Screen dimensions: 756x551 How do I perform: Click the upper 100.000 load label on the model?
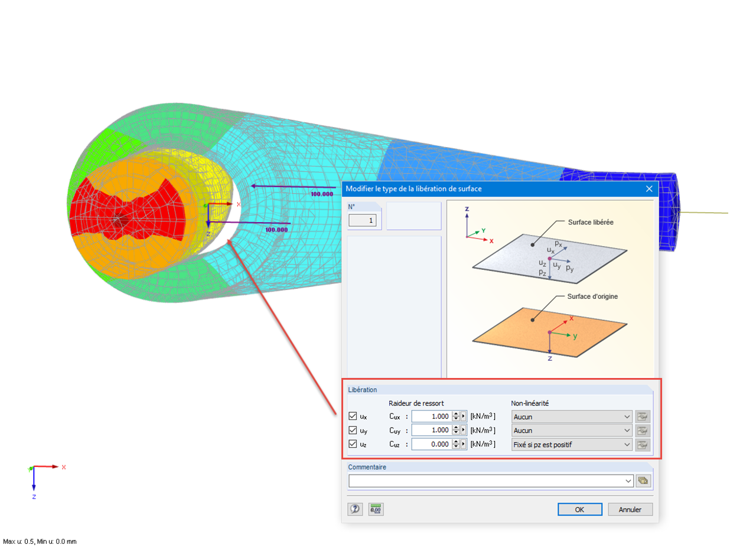(322, 193)
